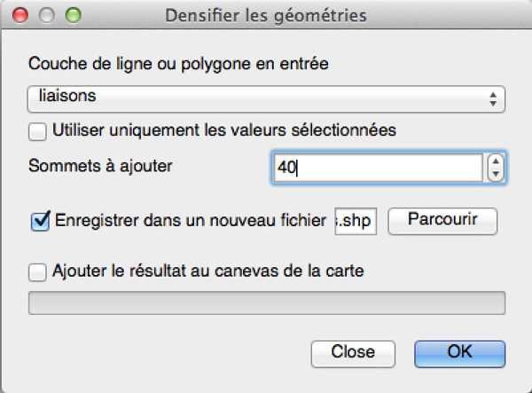Increase vertex count with the up arrow
Screen dimensions: 532x393
[496, 161]
